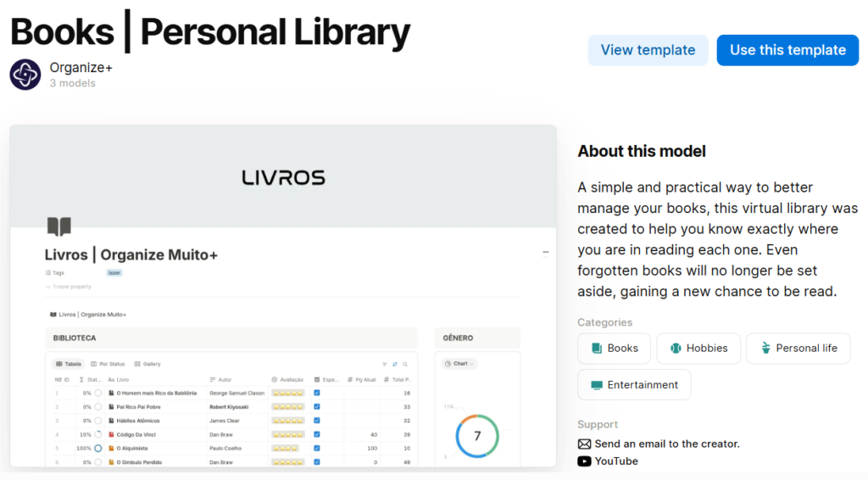This screenshot has width=868, height=480.
Task: Select the Books category chip
Action: pyautogui.click(x=614, y=349)
